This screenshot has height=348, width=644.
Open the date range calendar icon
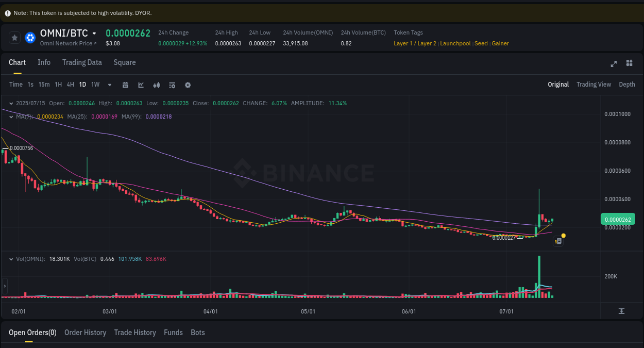pos(125,85)
